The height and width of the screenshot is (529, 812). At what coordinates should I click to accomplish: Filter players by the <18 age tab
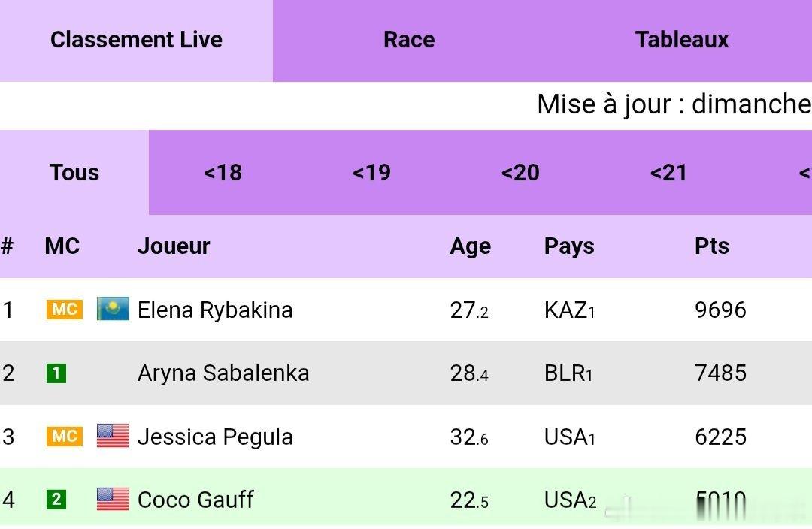223,172
